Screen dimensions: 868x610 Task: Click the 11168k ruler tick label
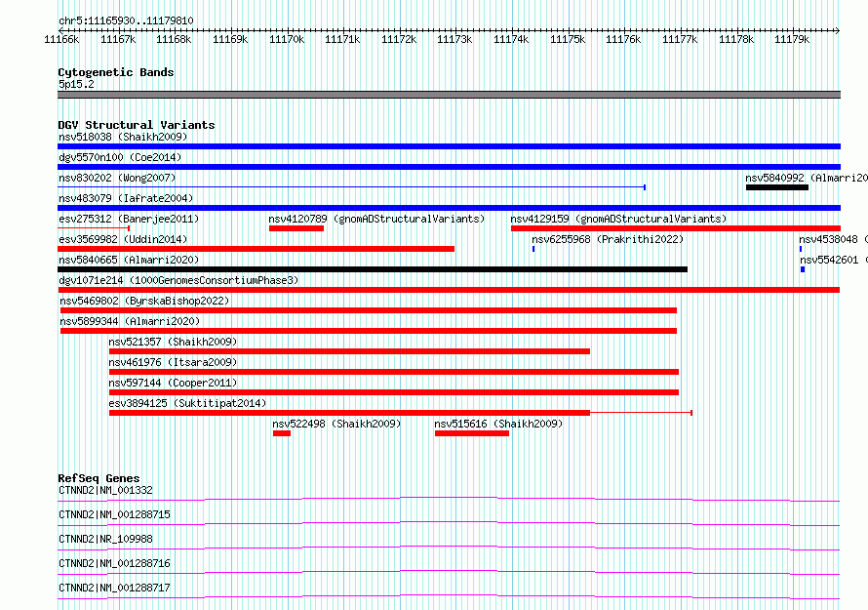(174, 39)
